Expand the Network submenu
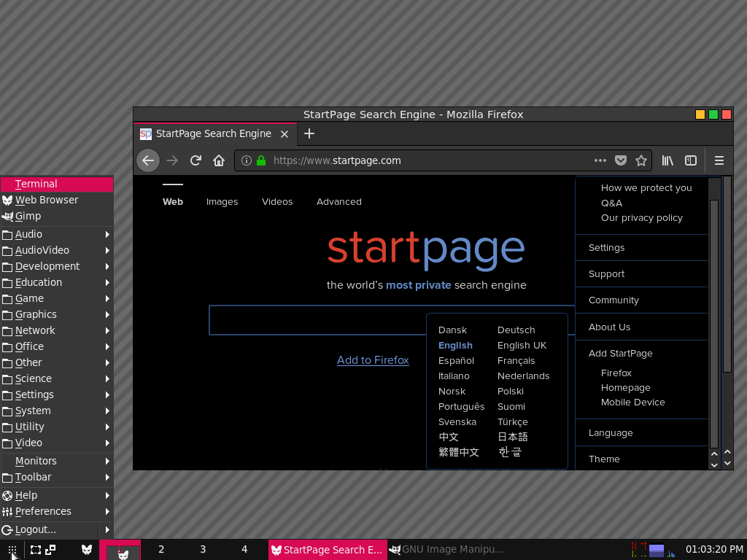This screenshot has width=747, height=560. coord(57,330)
